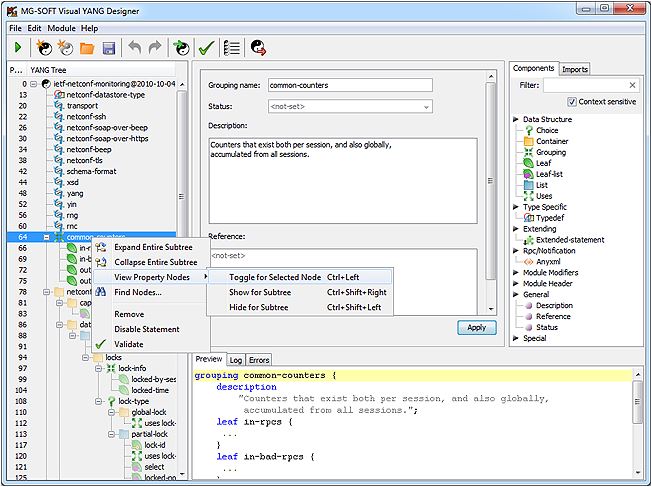Image resolution: width=651 pixels, height=487 pixels.
Task: Click the green Run arrow toolbar icon
Action: coord(18,48)
